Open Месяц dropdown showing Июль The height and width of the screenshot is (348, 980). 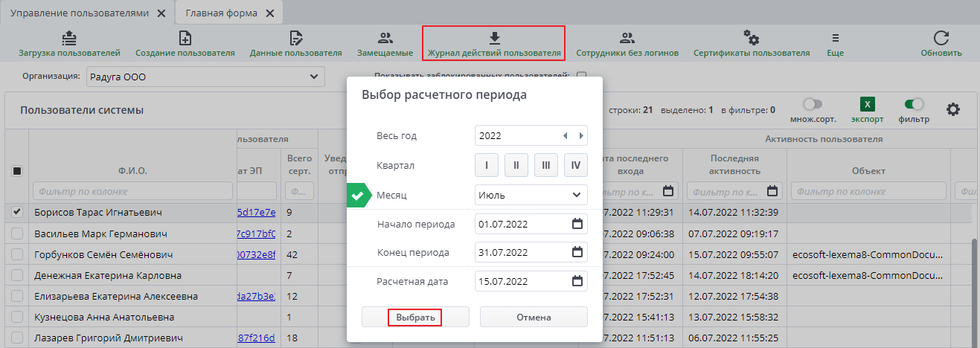[x=531, y=195]
